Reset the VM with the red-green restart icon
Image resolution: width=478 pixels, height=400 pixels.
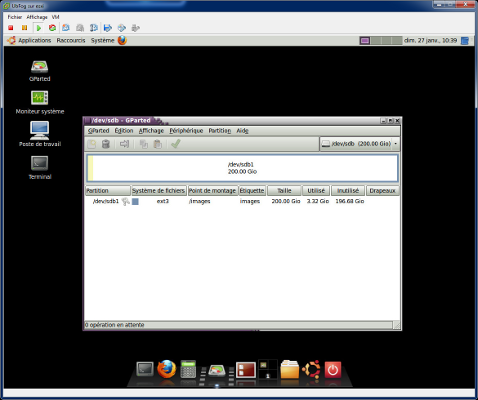click(52, 28)
